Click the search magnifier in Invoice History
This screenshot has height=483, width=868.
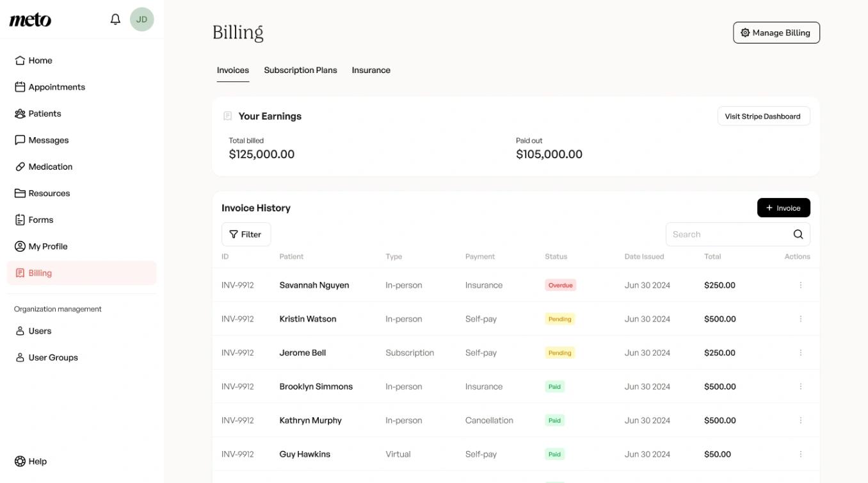tap(798, 234)
